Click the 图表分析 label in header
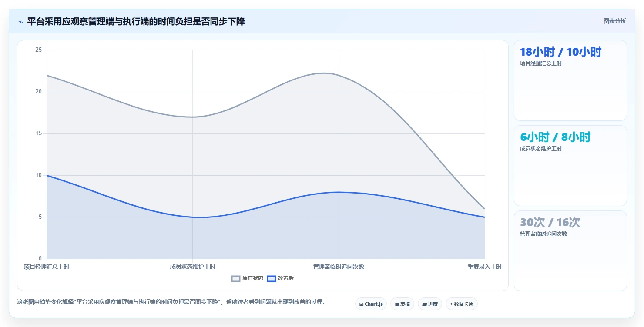 click(614, 21)
